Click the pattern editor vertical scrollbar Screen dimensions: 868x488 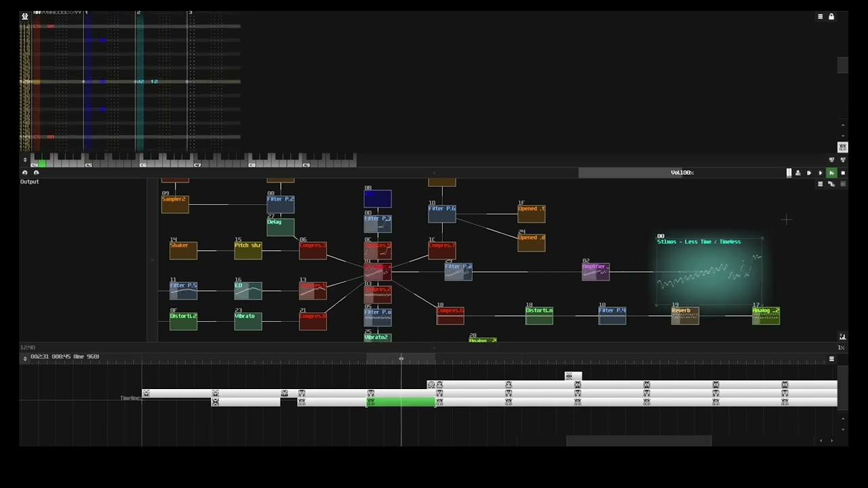coord(842,65)
